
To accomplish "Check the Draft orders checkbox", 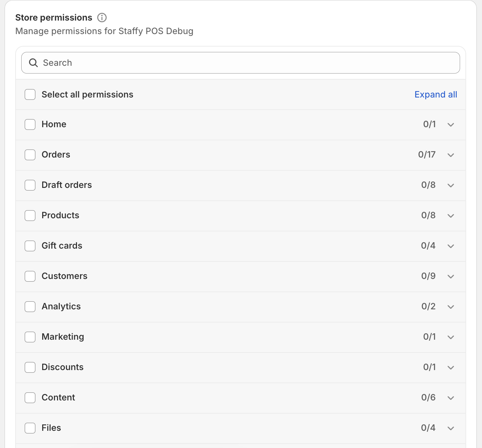I will click(30, 185).
